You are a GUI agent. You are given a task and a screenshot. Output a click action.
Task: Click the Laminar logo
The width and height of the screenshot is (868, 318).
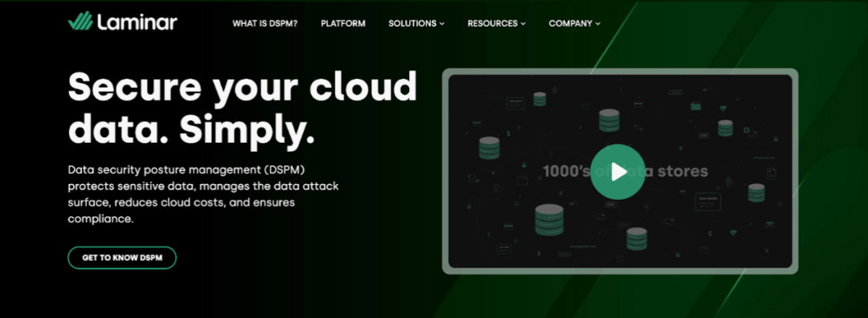122,22
